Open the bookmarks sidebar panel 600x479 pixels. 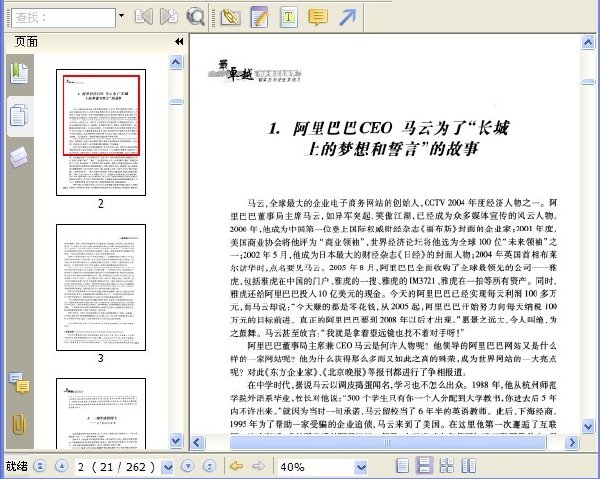(x=19, y=73)
